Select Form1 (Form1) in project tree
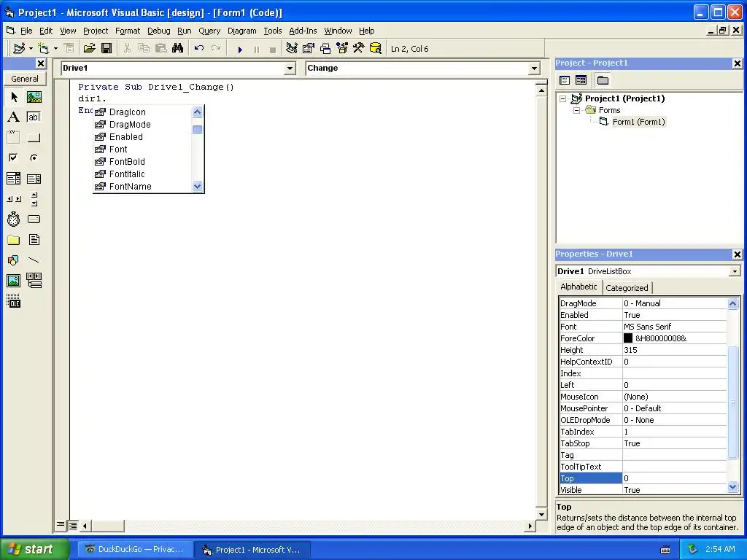This screenshot has width=747, height=560. pyautogui.click(x=638, y=122)
